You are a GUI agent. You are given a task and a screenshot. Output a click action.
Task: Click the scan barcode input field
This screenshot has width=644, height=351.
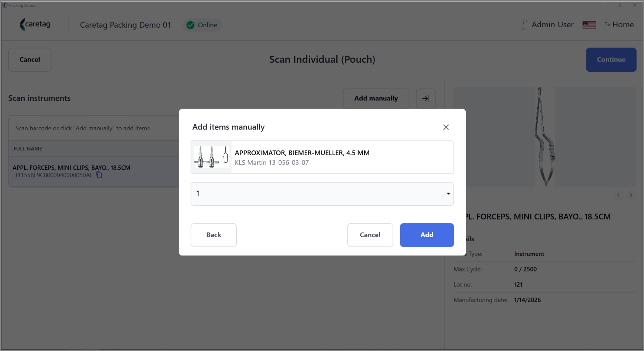pyautogui.click(x=94, y=128)
